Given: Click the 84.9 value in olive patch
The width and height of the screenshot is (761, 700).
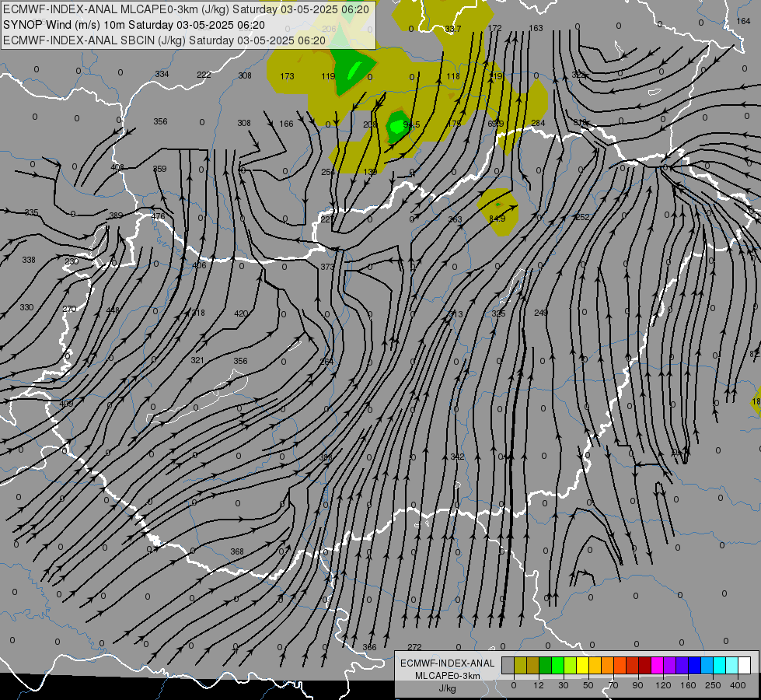Looking at the screenshot, I should coord(497,219).
